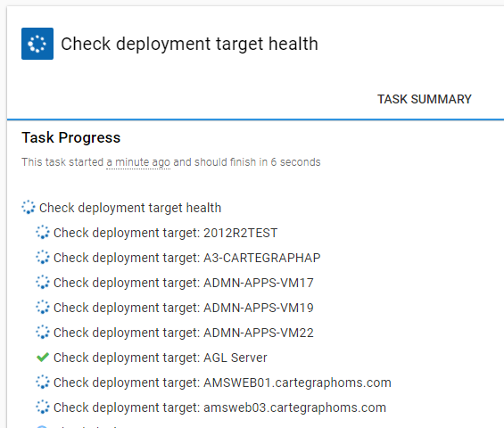The image size is (504, 428).
Task: Click spinner icon for ADMN-APPS-VM22 target
Action: click(43, 333)
